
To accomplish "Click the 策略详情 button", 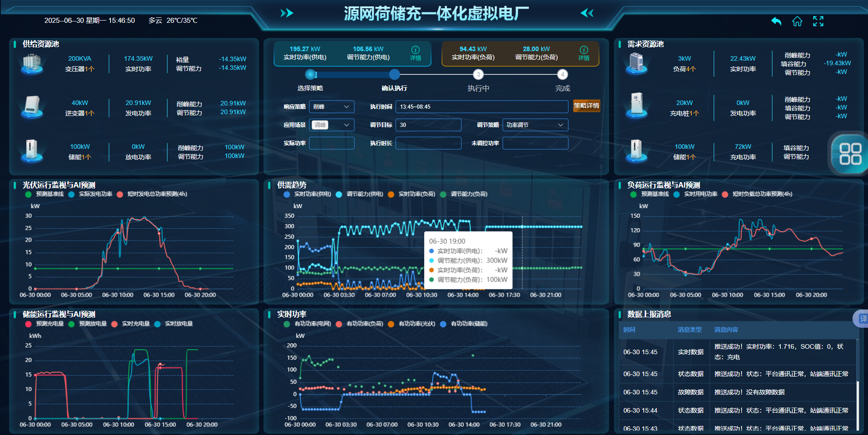I will 586,106.
